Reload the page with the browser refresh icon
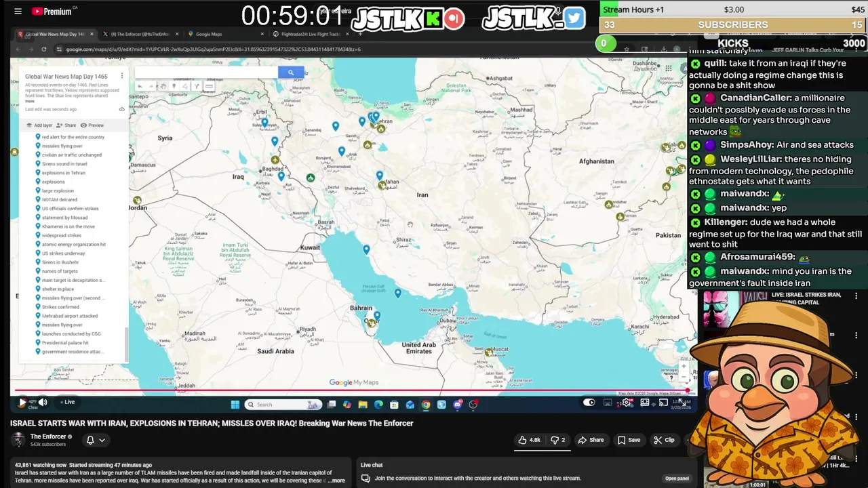 44,49
